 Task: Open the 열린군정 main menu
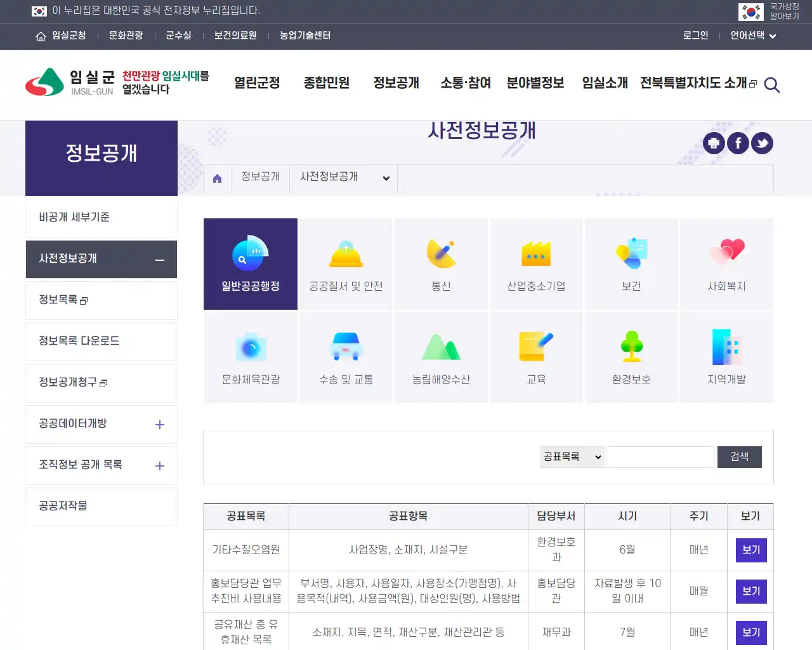point(257,83)
